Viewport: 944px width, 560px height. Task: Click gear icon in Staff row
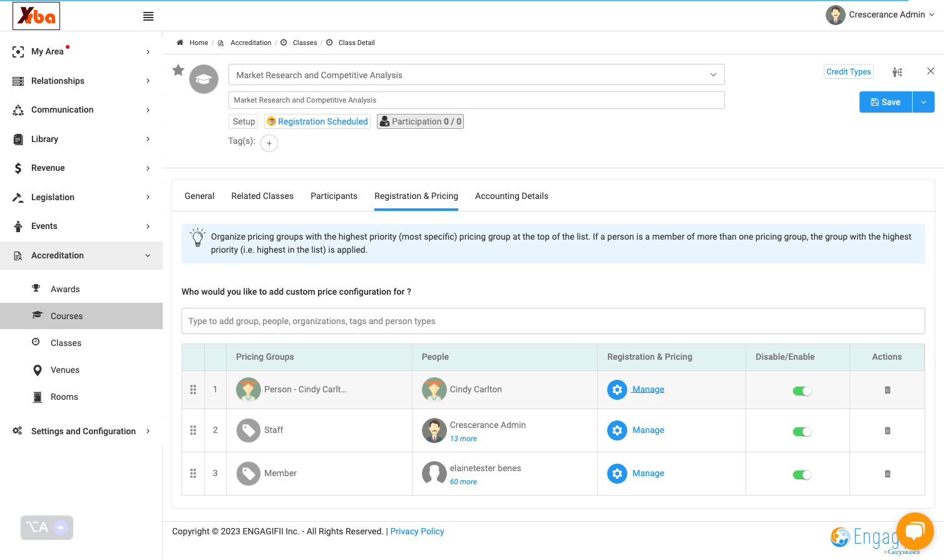(x=617, y=430)
